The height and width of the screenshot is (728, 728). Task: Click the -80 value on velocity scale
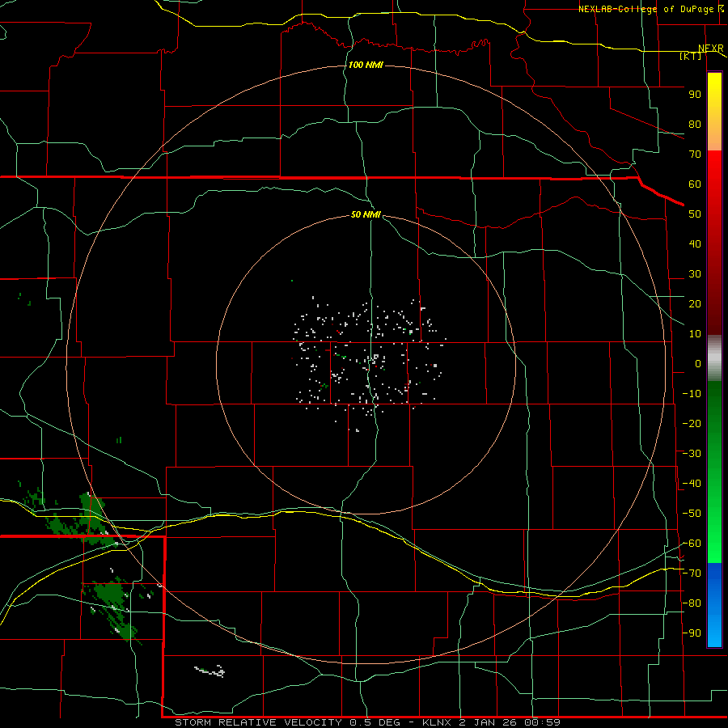click(692, 603)
